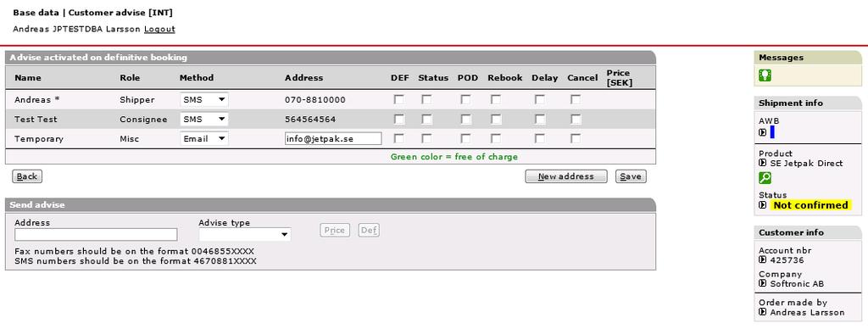Viewport: 868px width, 329px height.
Task: Enable Rebook for Test Test consignee row
Action: pos(495,119)
